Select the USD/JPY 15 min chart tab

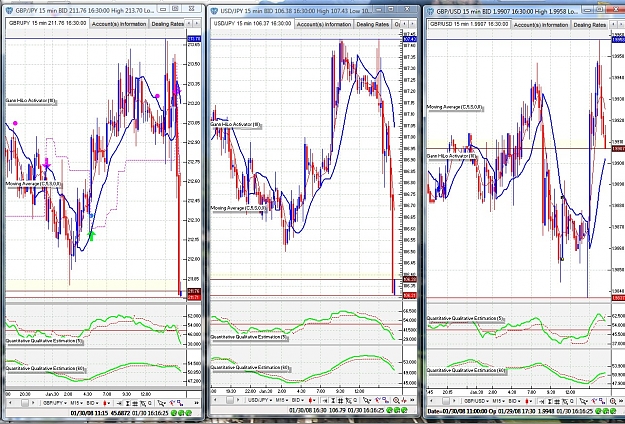pos(252,24)
